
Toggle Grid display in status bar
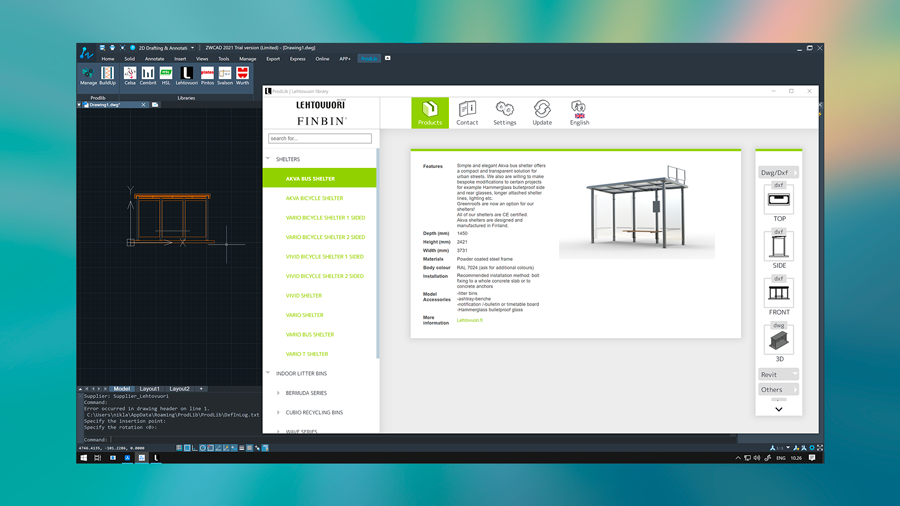187,447
